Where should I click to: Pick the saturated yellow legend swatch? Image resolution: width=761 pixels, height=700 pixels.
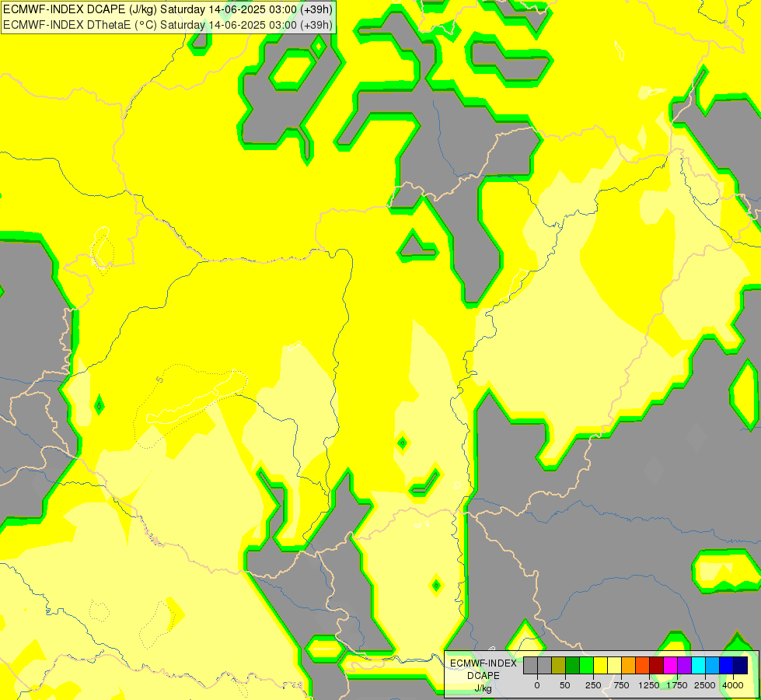[x=601, y=665]
